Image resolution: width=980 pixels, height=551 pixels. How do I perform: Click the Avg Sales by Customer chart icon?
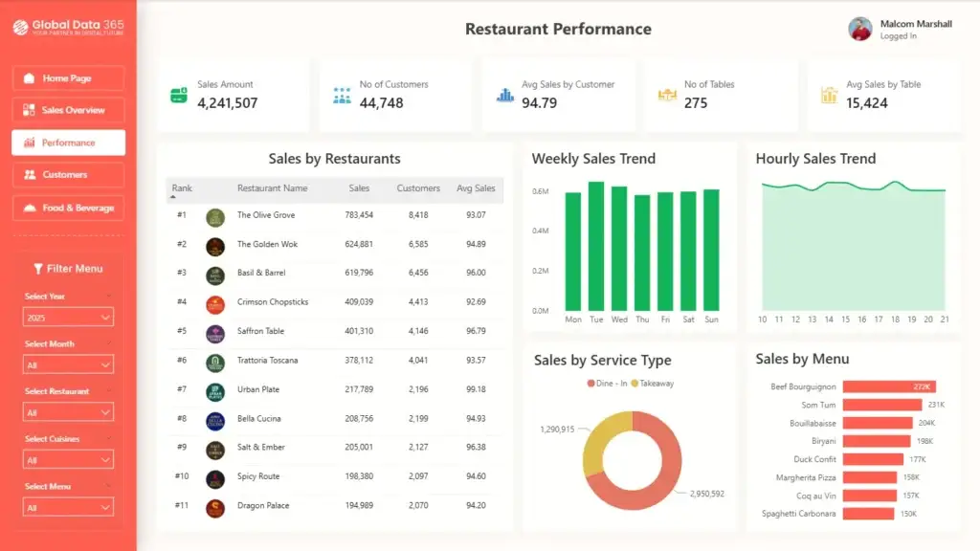tap(504, 95)
